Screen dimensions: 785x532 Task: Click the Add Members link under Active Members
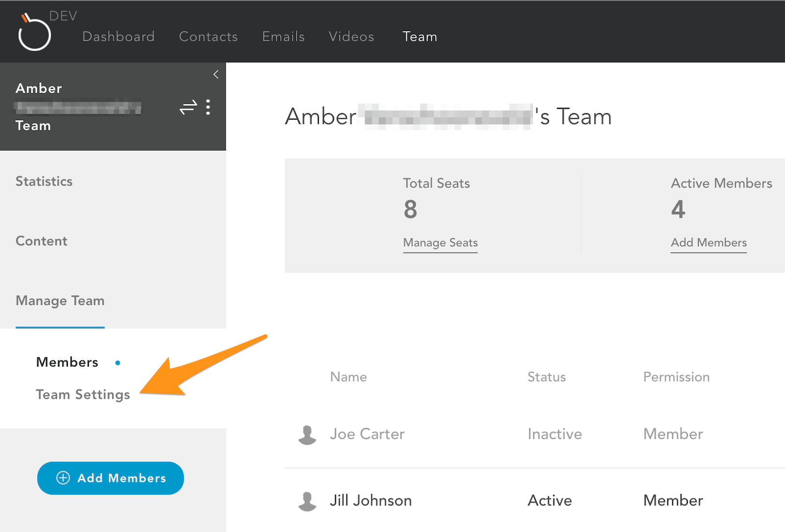[x=709, y=243]
